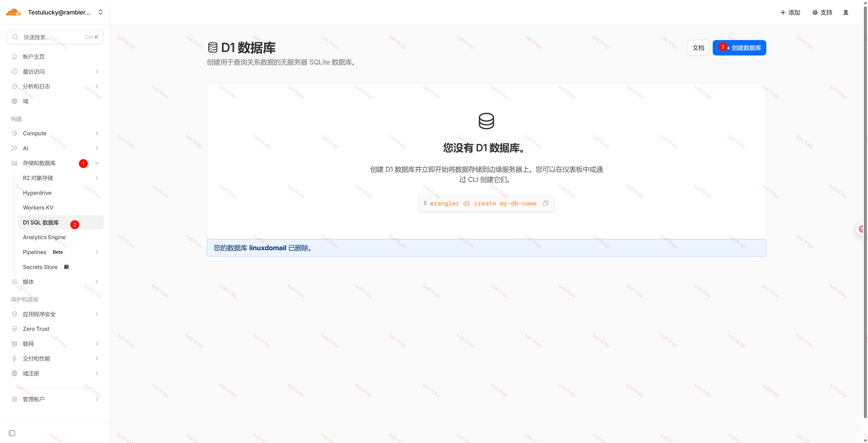The height and width of the screenshot is (443, 868).
Task: Click the Compute diamond icon
Action: click(14, 133)
